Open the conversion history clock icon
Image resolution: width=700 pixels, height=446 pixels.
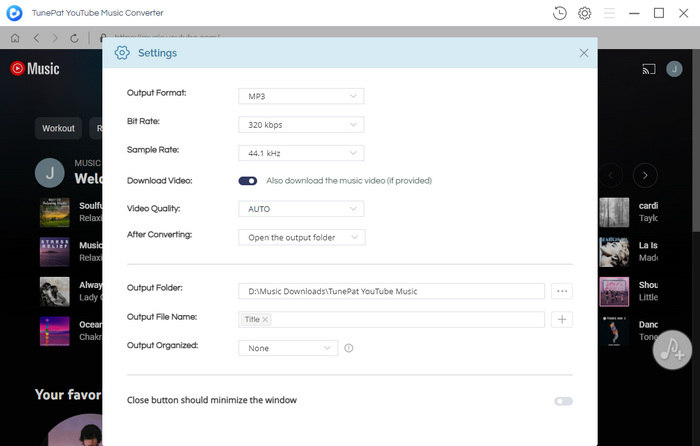click(x=559, y=13)
